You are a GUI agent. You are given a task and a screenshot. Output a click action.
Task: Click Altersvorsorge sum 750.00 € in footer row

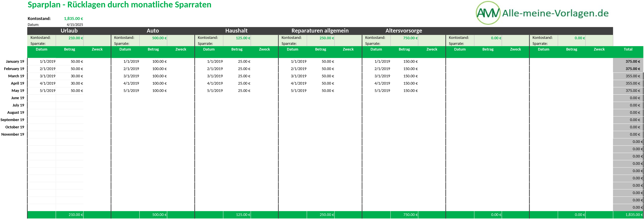tap(410, 215)
